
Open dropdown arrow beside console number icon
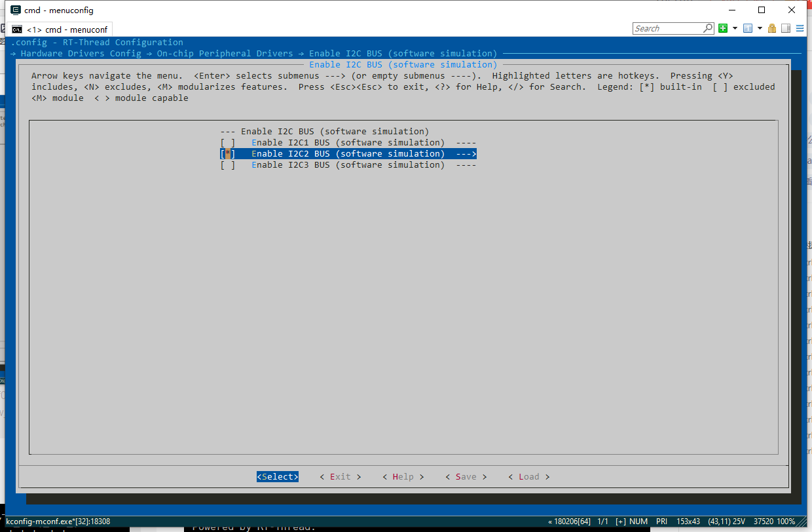click(x=760, y=28)
